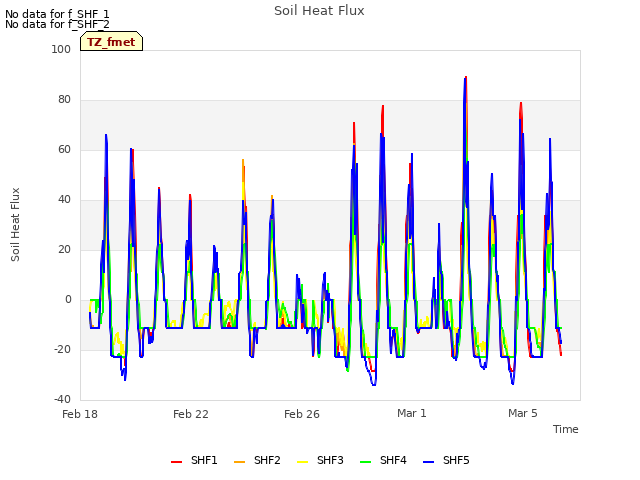Click the -20 y-axis tick label
Viewport: 640px width, 480px height.
62,349
